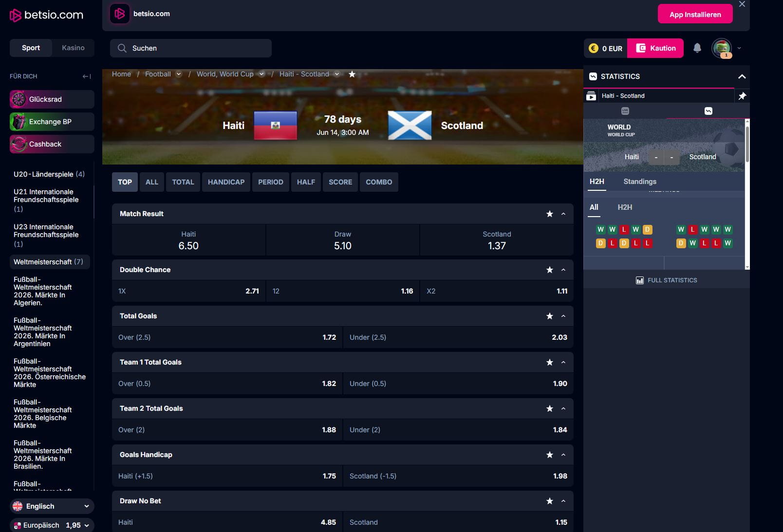Click the Exchange BP icon in sidebar
This screenshot has height=532, width=783.
tap(19, 121)
